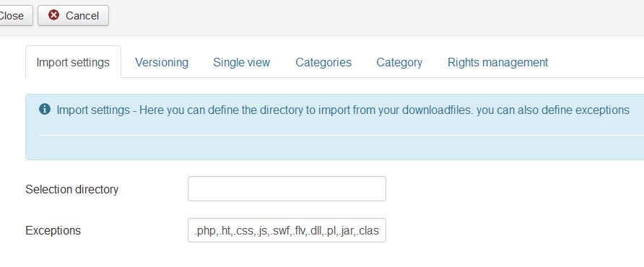Click the red X Cancel icon
Image resolution: width=644 pixels, height=267 pixels.
54,15
